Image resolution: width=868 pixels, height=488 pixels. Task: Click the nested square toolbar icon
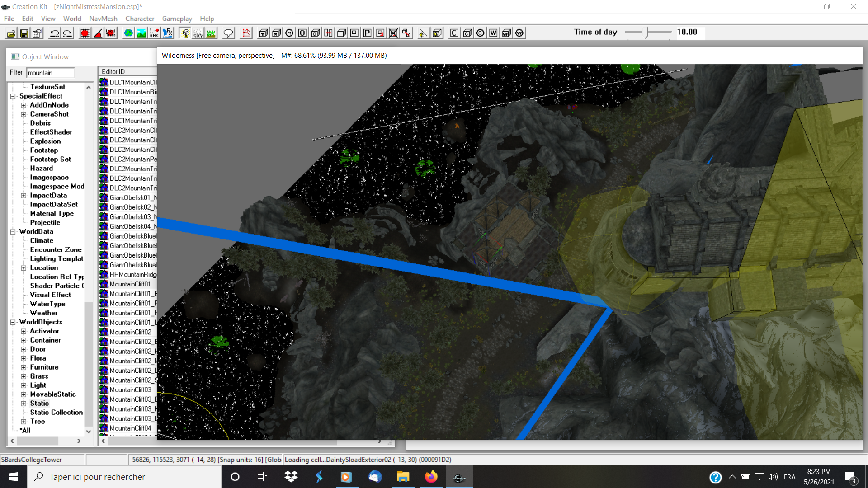pos(354,33)
